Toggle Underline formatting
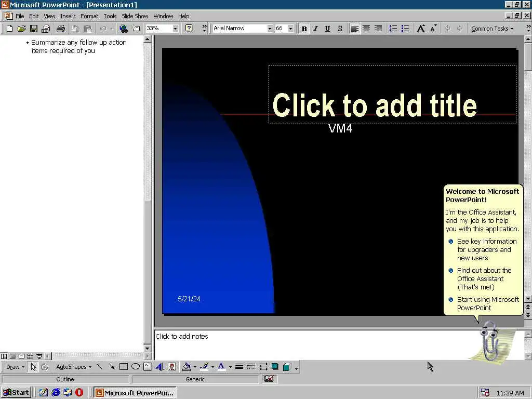 tap(327, 29)
